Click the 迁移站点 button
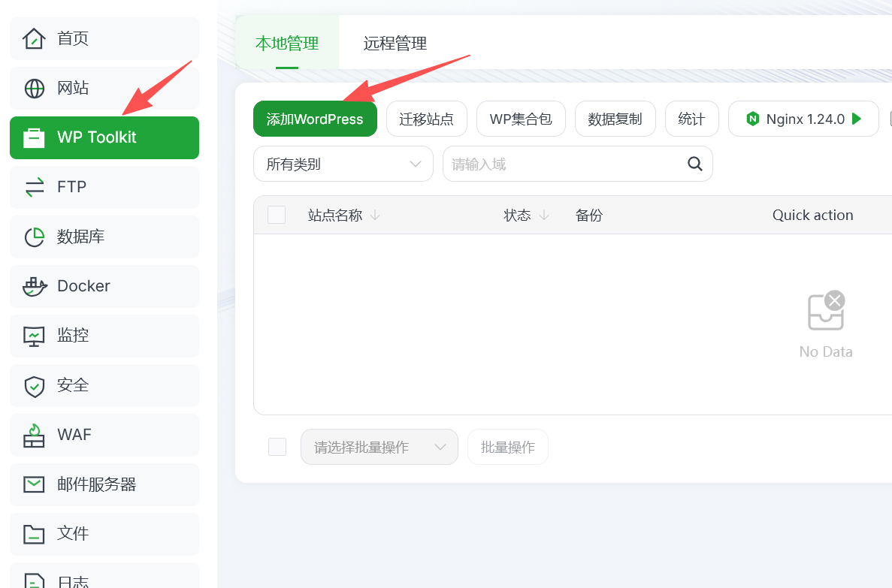Viewport: 892px width, 588px height. pyautogui.click(x=426, y=119)
